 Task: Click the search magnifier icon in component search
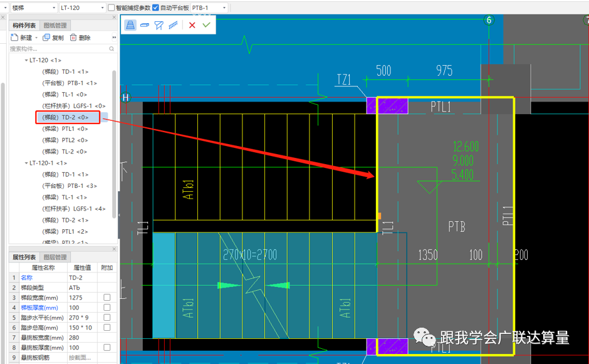(x=112, y=49)
